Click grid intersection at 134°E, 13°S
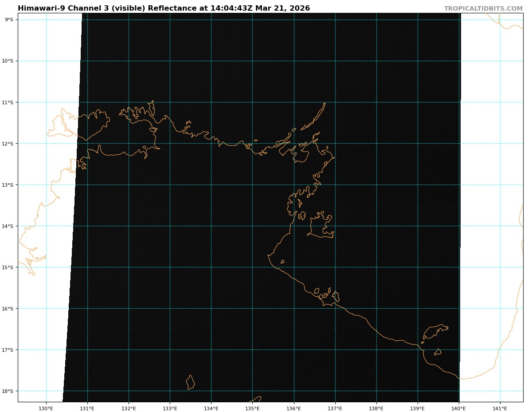 [211, 185]
